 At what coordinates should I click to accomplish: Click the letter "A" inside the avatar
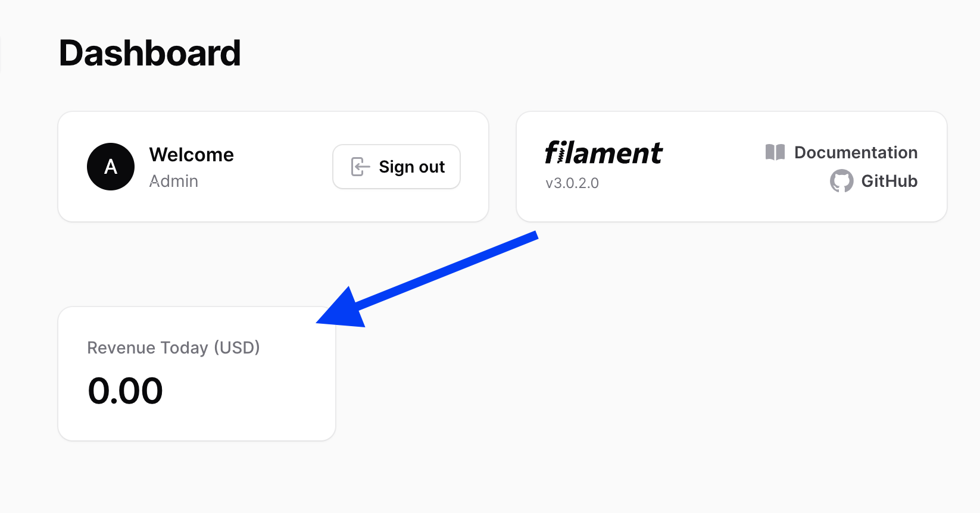coord(111,167)
